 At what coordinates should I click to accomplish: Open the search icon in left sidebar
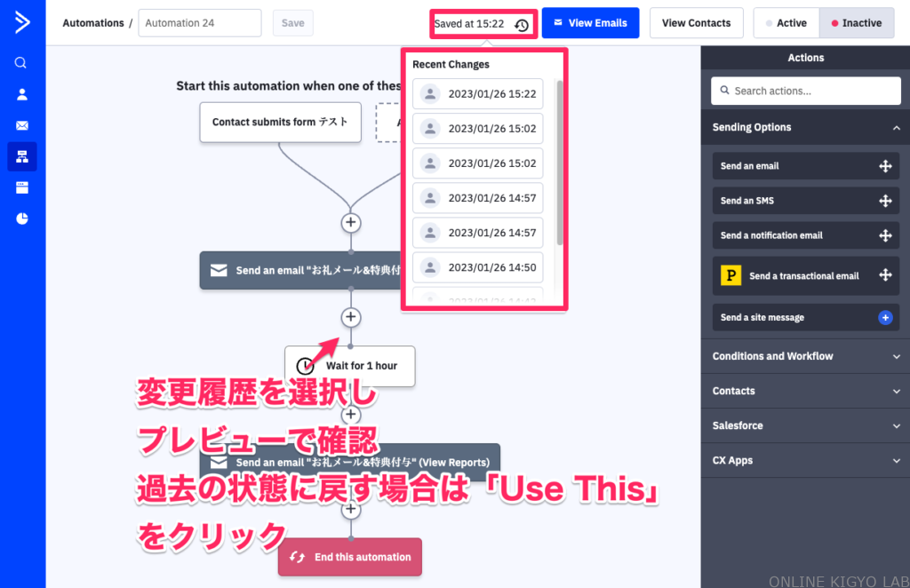[x=21, y=63]
